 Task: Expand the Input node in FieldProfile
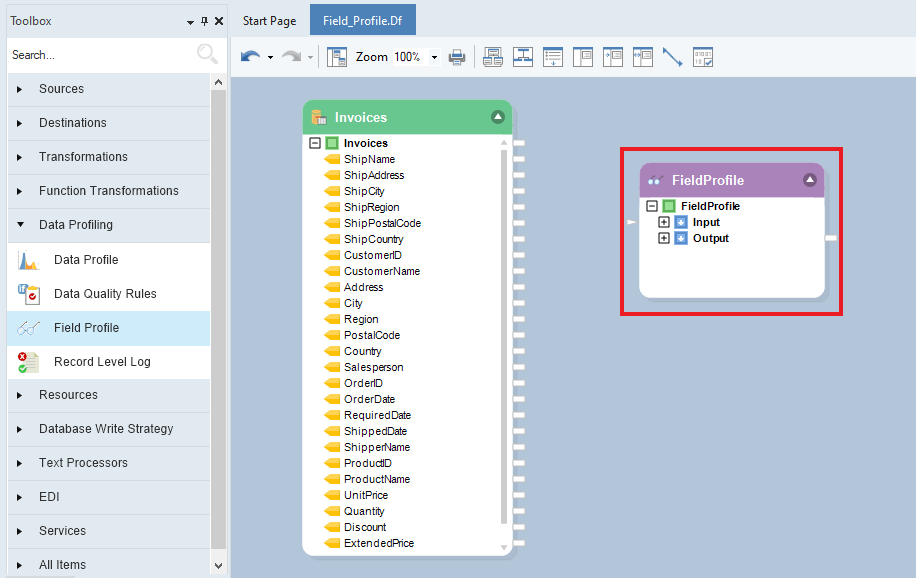(x=664, y=222)
